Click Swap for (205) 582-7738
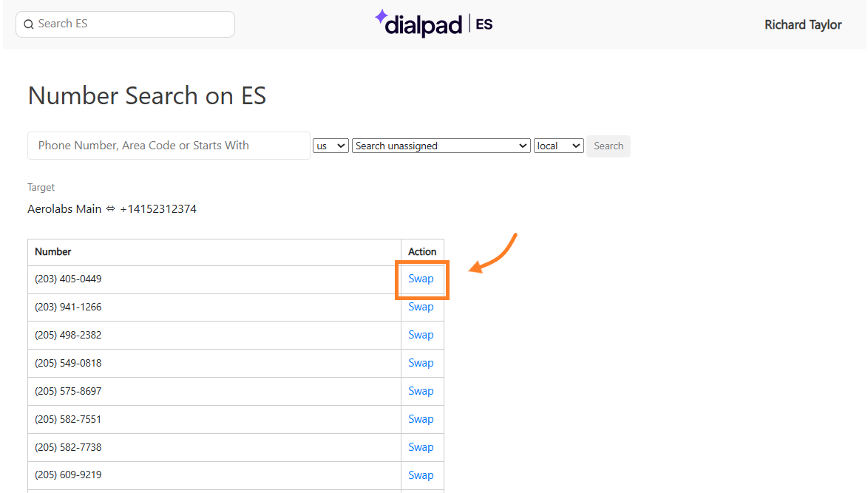This screenshot has width=868, height=493. [421, 447]
